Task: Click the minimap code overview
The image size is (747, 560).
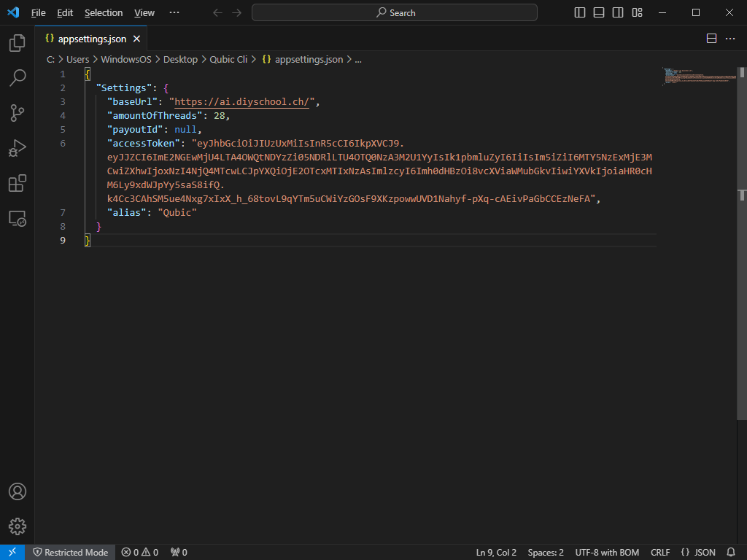Action: 699,76
